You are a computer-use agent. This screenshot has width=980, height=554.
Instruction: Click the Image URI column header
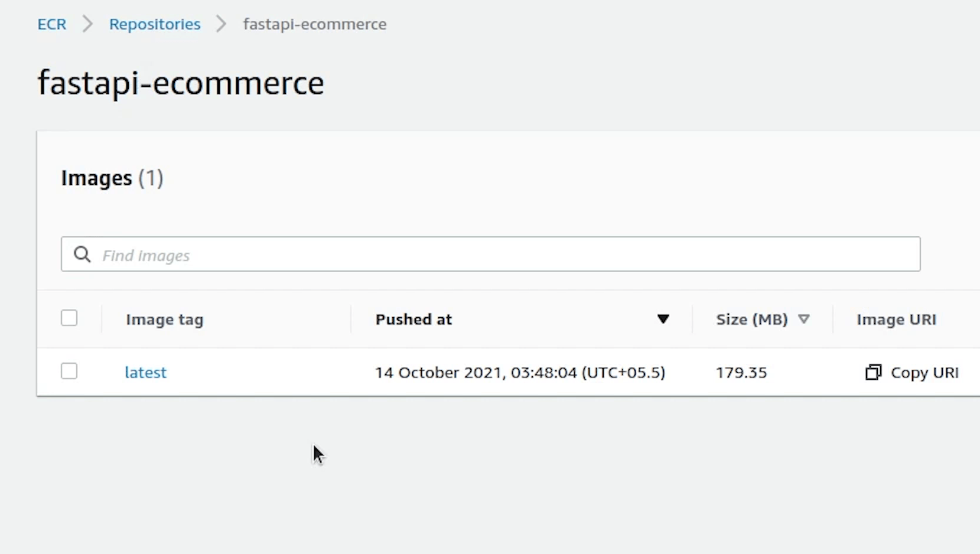(896, 320)
